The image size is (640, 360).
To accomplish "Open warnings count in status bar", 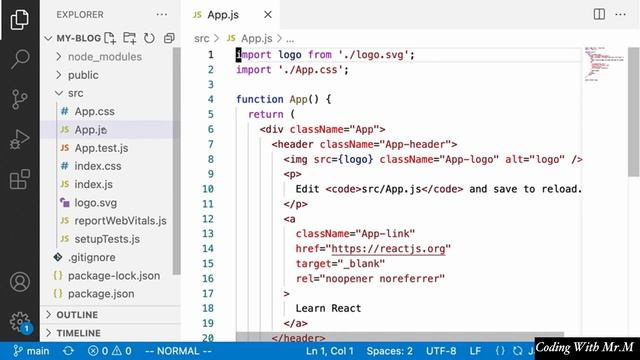I will point(122,351).
